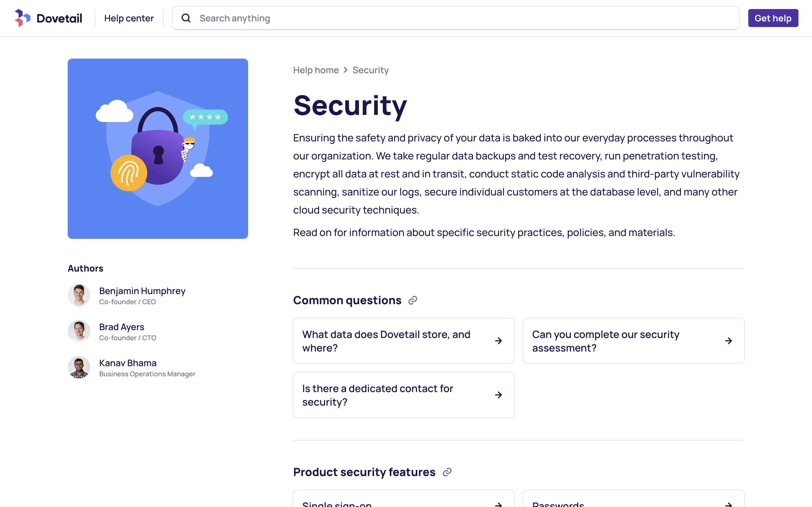Click the link icon beside Common questions
The width and height of the screenshot is (812, 507).
[x=413, y=300]
